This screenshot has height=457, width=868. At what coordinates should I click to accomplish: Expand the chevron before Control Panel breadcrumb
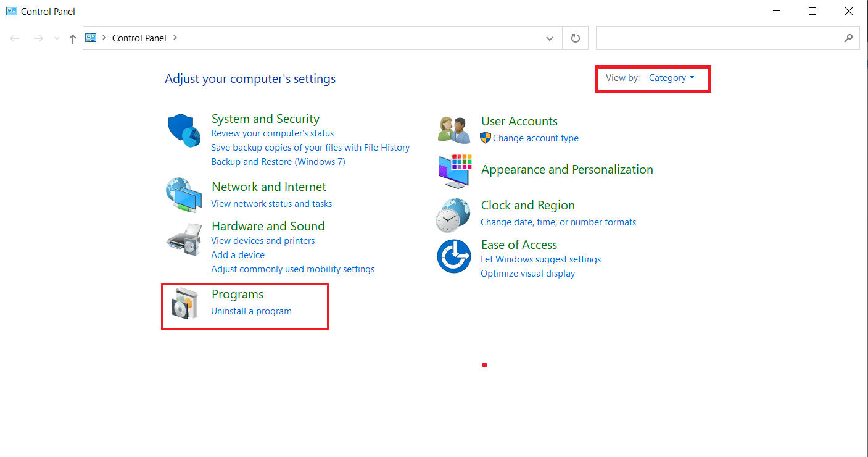pyautogui.click(x=104, y=38)
